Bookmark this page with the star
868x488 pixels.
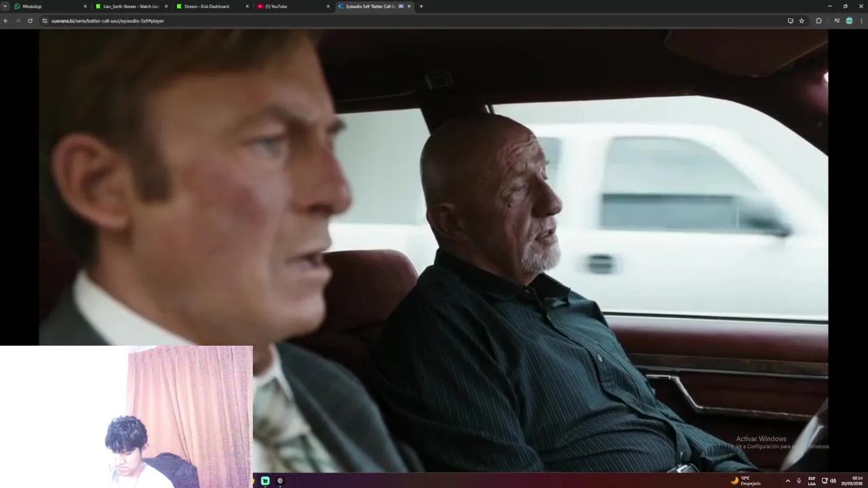pyautogui.click(x=802, y=21)
